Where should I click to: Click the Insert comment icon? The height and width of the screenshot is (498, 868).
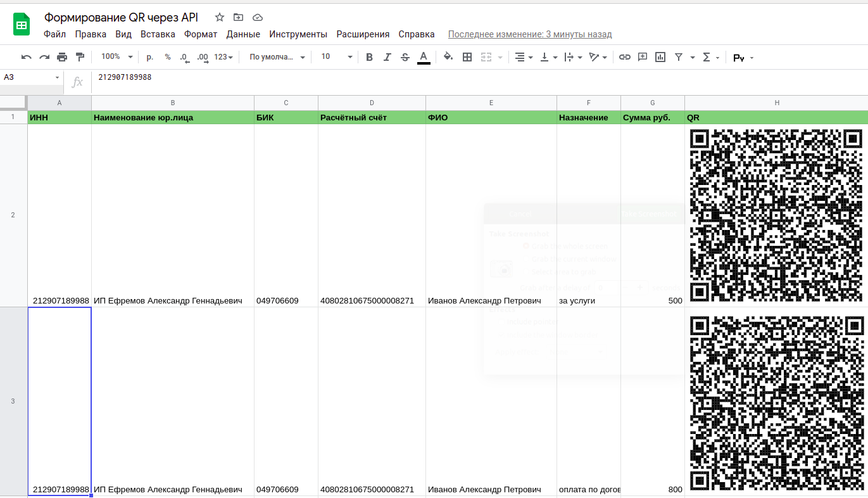click(643, 57)
